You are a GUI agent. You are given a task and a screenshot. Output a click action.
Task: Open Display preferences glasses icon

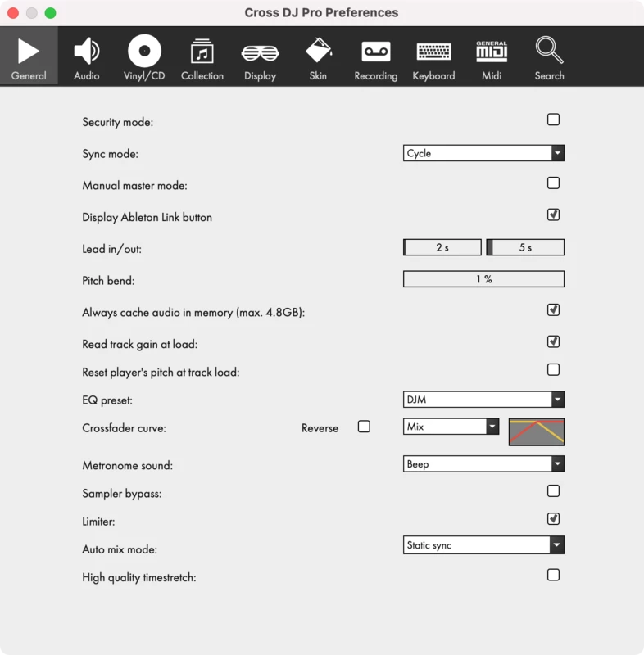(x=260, y=53)
